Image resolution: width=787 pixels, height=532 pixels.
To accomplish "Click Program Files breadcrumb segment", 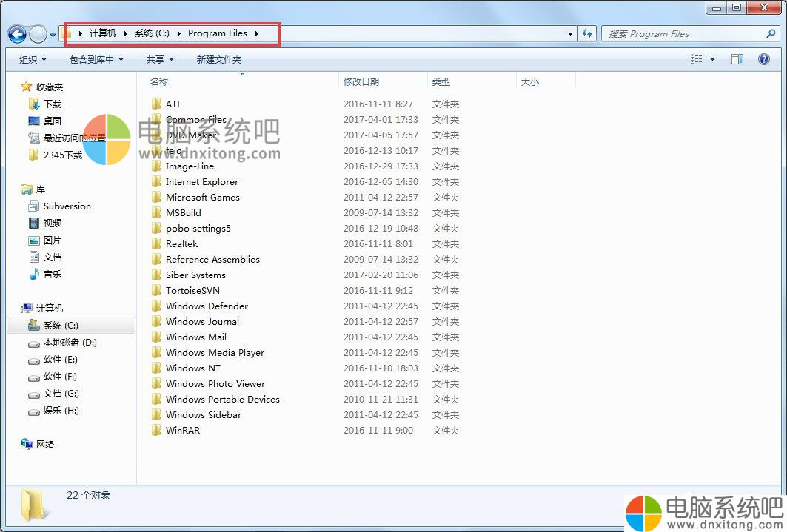I will pyautogui.click(x=218, y=33).
